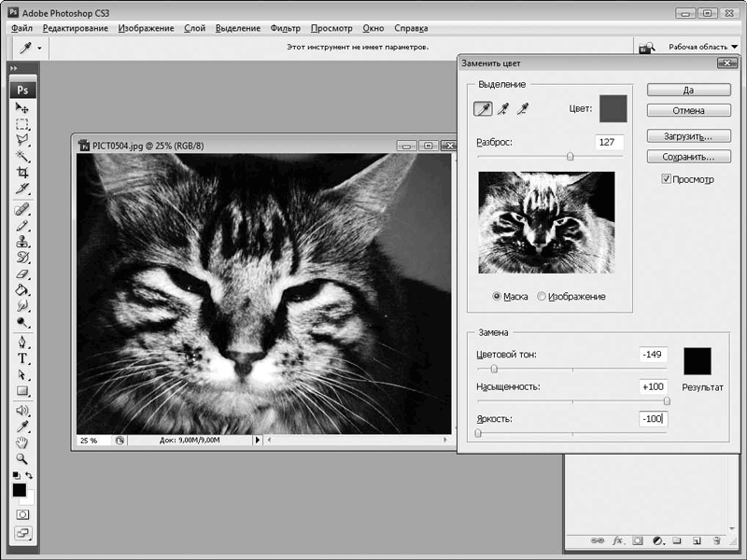Open document status bar info arrow

[258, 441]
